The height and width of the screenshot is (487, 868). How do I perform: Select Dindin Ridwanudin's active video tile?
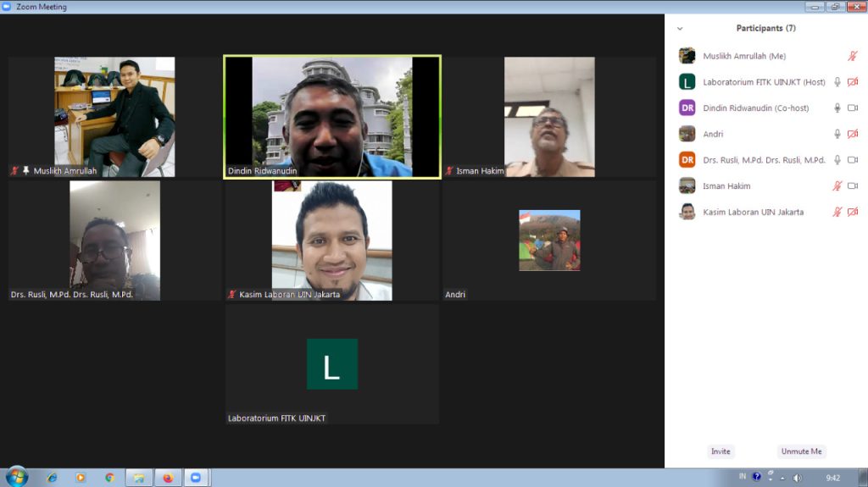point(332,117)
